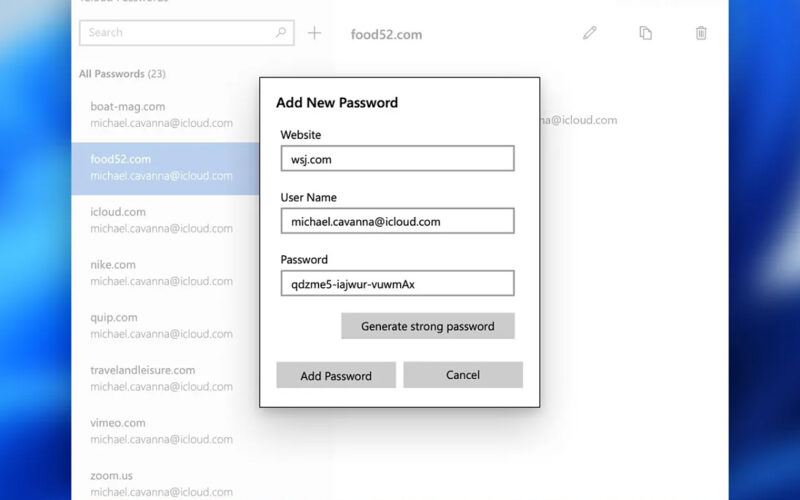This screenshot has width=800, height=500.
Task: Click the plus icon to add password
Action: (315, 33)
